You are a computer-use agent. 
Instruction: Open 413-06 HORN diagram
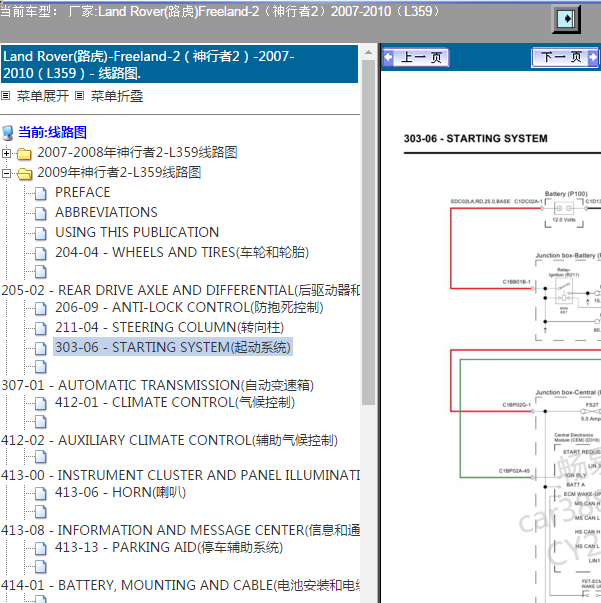pyautogui.click(x=120, y=493)
